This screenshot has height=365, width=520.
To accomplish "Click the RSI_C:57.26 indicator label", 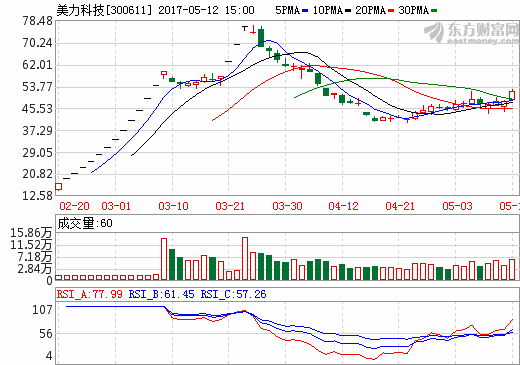I will pyautogui.click(x=233, y=294).
